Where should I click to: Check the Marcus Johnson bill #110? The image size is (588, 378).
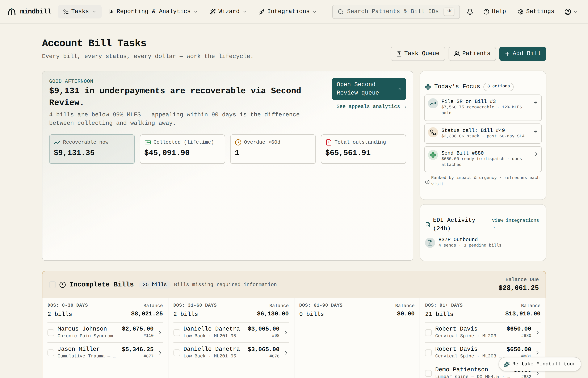click(x=51, y=333)
